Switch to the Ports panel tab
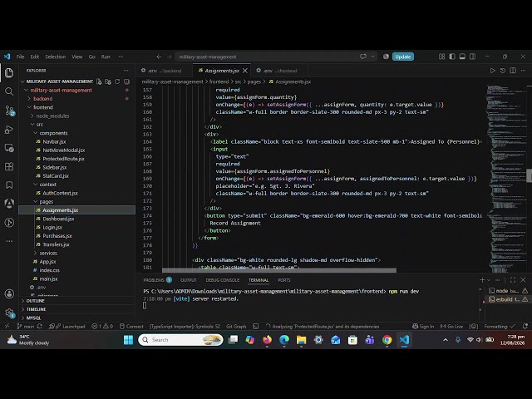 284,280
